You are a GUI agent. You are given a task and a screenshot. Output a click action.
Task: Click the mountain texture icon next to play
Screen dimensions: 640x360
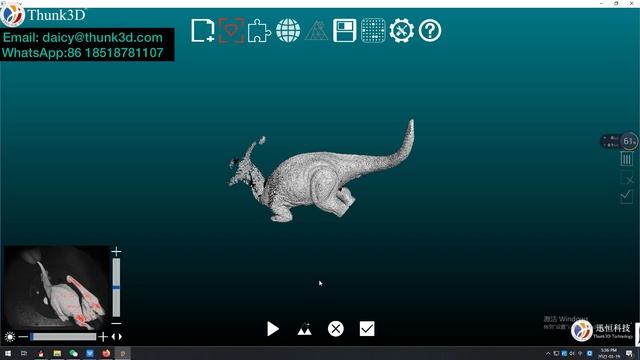click(304, 329)
